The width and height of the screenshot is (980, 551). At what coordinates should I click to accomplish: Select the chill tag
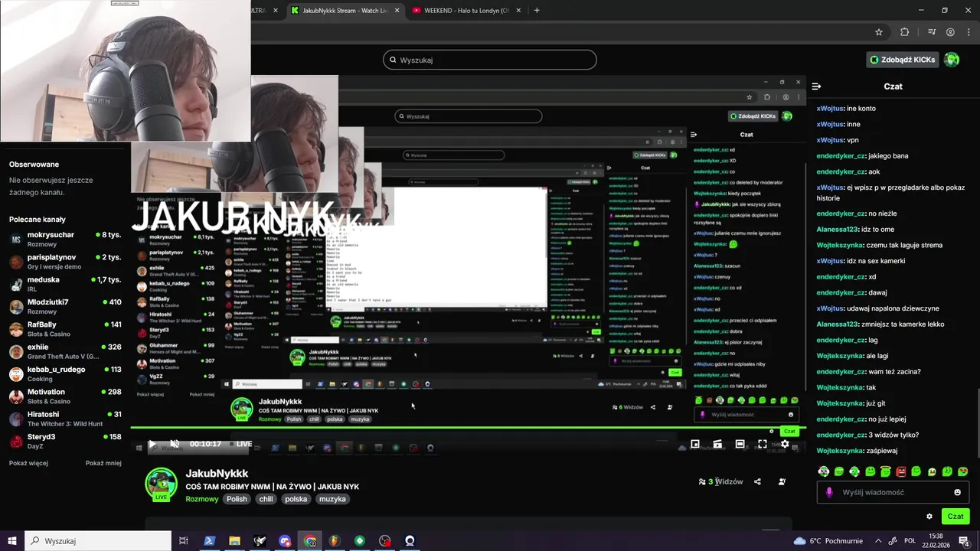coord(266,499)
